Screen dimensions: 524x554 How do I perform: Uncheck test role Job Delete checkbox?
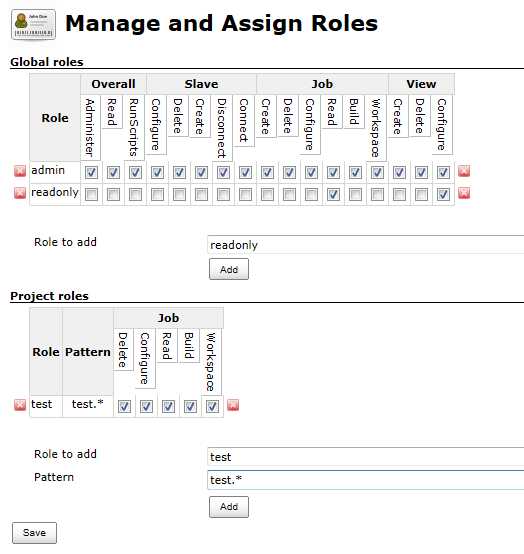coord(124,407)
